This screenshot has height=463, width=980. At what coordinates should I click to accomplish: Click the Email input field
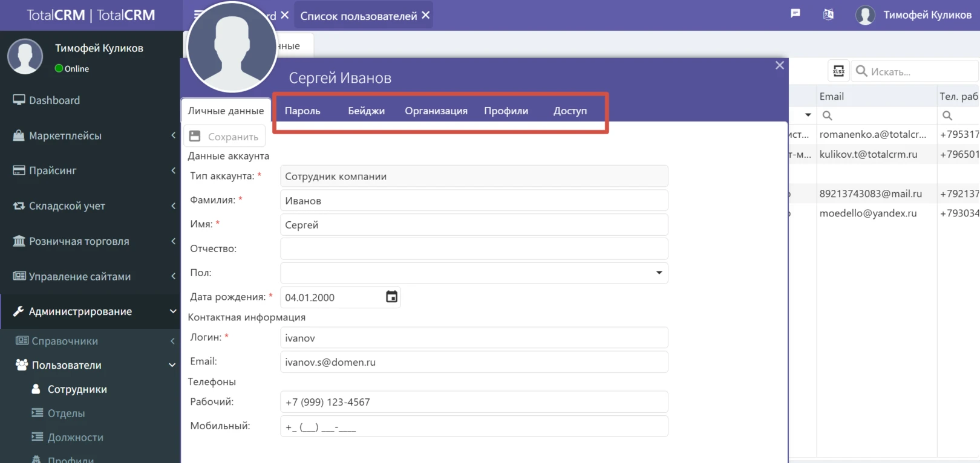(474, 362)
